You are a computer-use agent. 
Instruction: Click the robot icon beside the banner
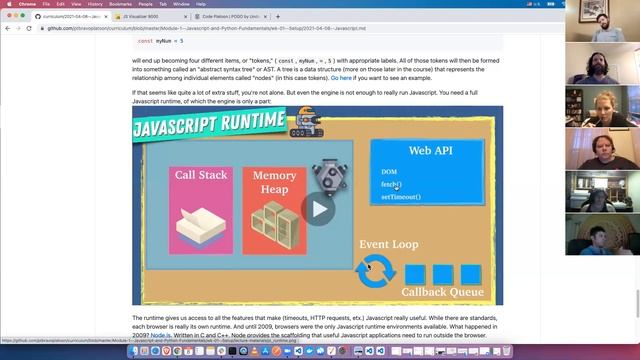307,122
